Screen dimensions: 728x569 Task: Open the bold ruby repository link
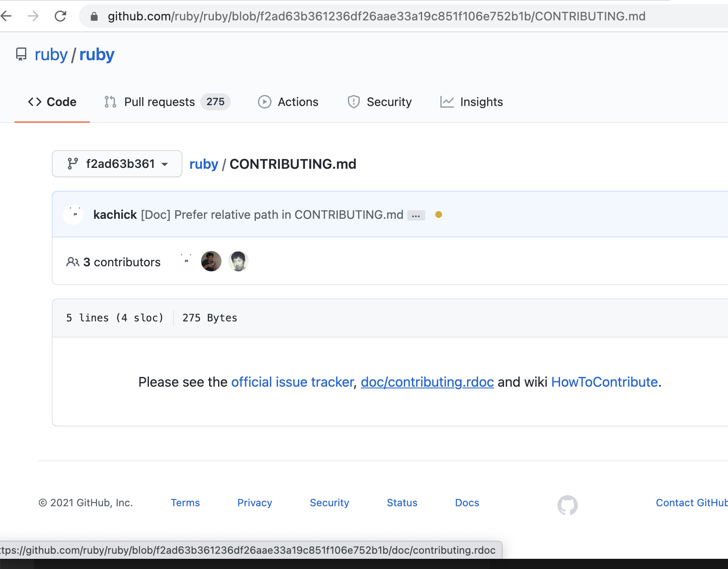[97, 55]
